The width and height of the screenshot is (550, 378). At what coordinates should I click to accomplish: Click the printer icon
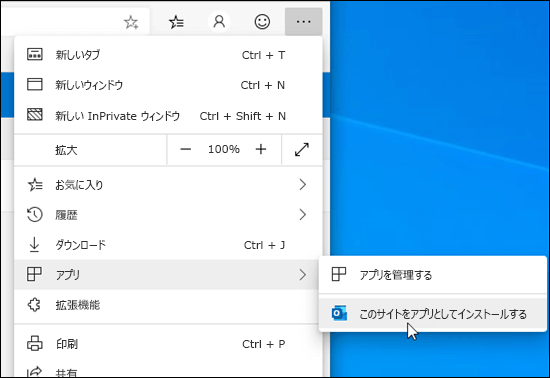[x=35, y=344]
